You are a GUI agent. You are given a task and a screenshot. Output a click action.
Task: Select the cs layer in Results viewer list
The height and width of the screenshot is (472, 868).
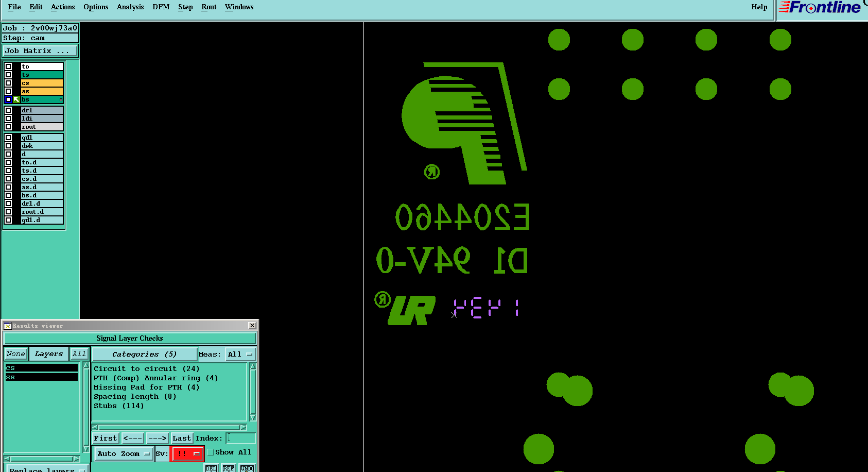pos(41,368)
